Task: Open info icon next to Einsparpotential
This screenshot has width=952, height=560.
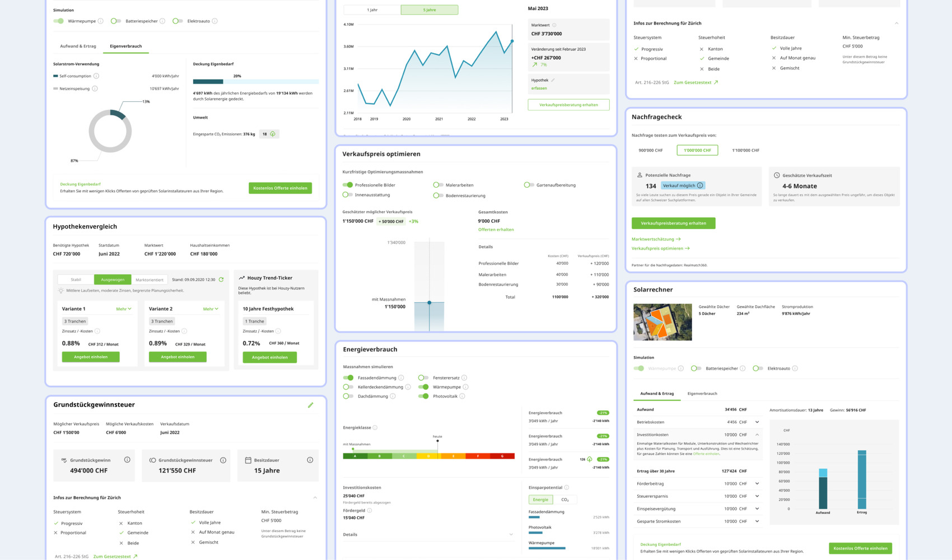Action: [x=567, y=488]
